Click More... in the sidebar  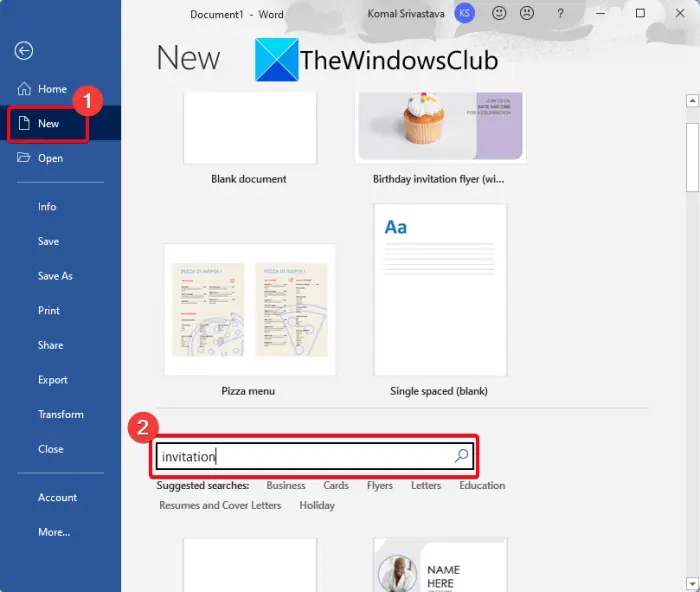tap(54, 532)
